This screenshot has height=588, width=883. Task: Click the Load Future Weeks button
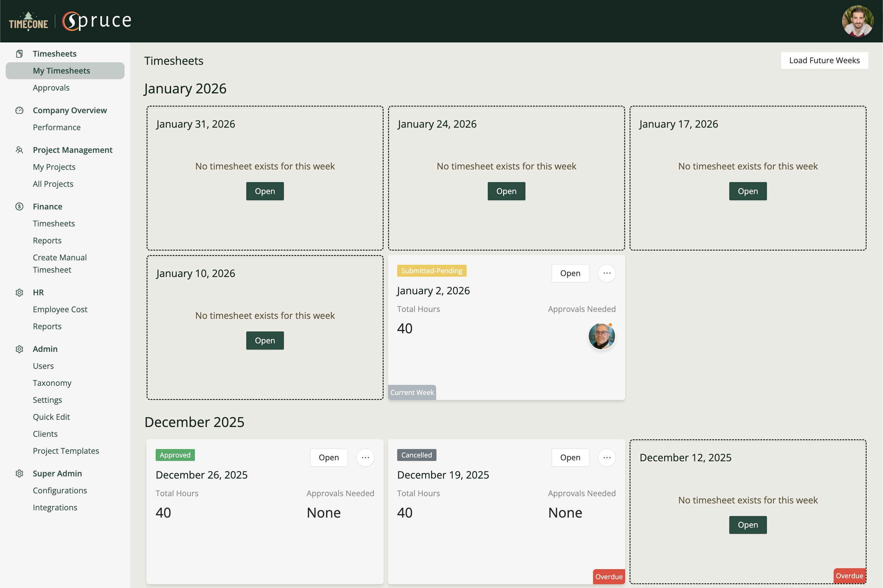point(824,60)
